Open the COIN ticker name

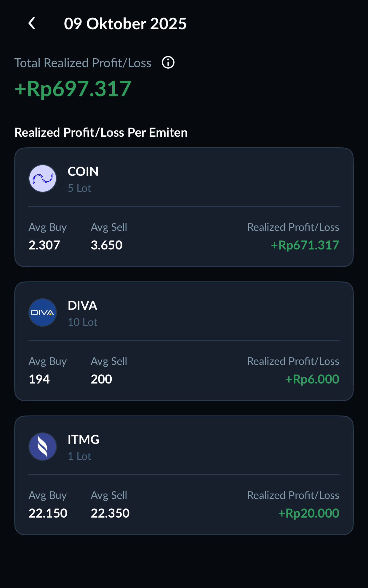(83, 172)
